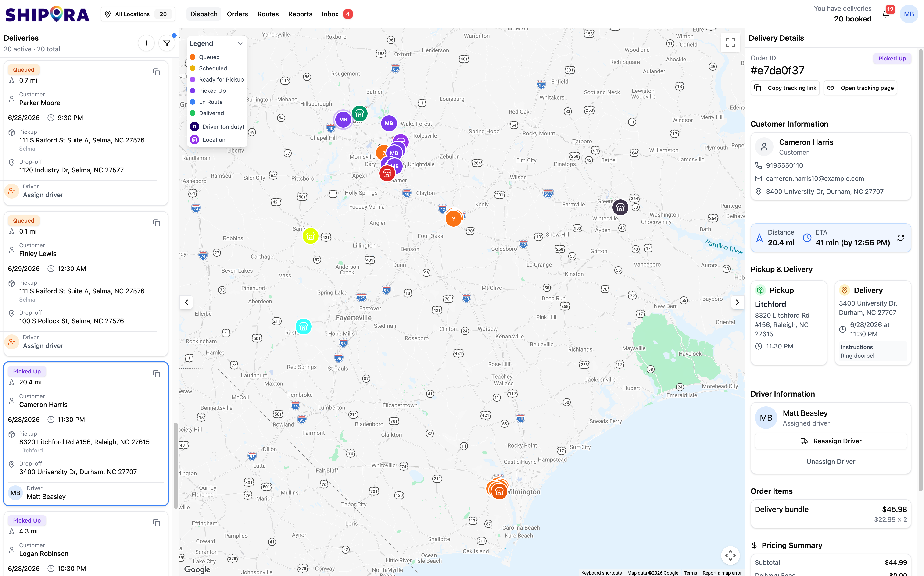The image size is (924, 576).
Task: Open the Inbox tab
Action: pyautogui.click(x=337, y=14)
